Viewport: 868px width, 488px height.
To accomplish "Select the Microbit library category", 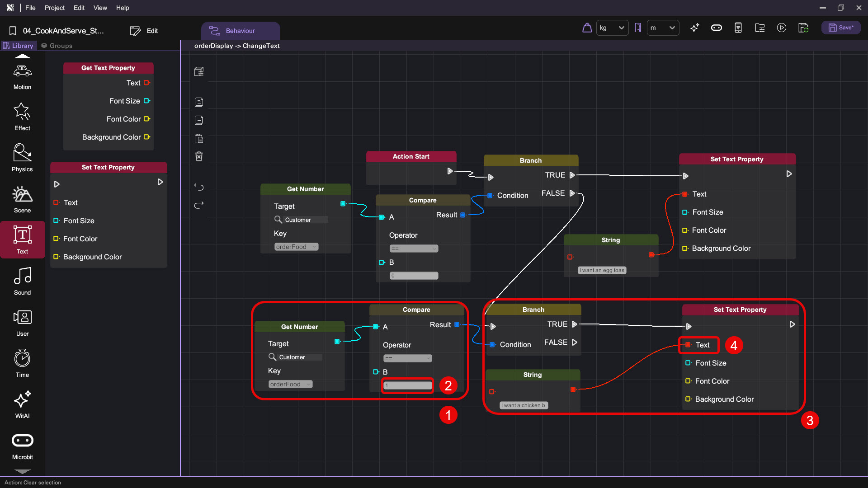I will pos(22,446).
